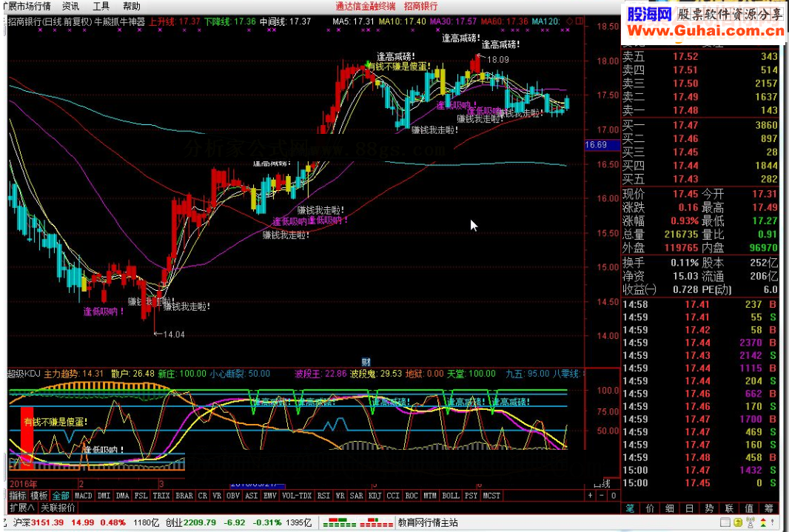
Task: Switch to the 联 linked tab
Action: pos(729,508)
